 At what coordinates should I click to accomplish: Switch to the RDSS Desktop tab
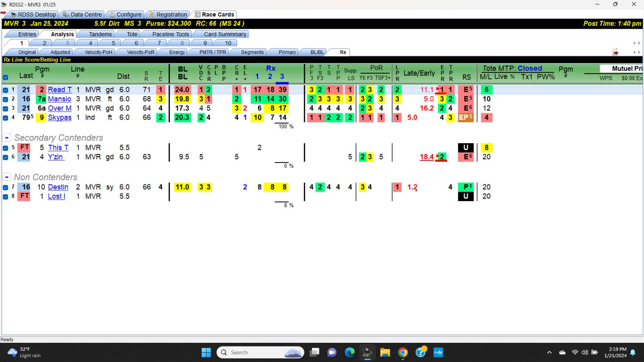pos(33,15)
